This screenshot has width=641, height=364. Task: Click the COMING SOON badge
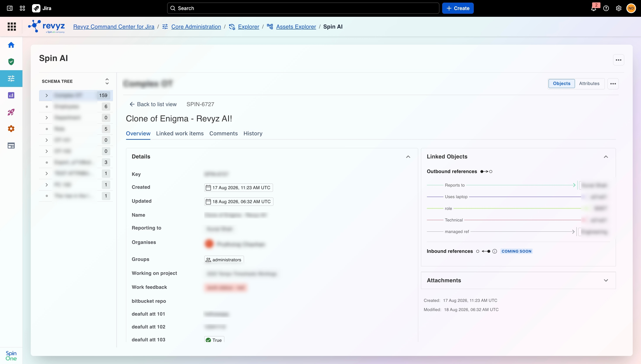tap(516, 251)
